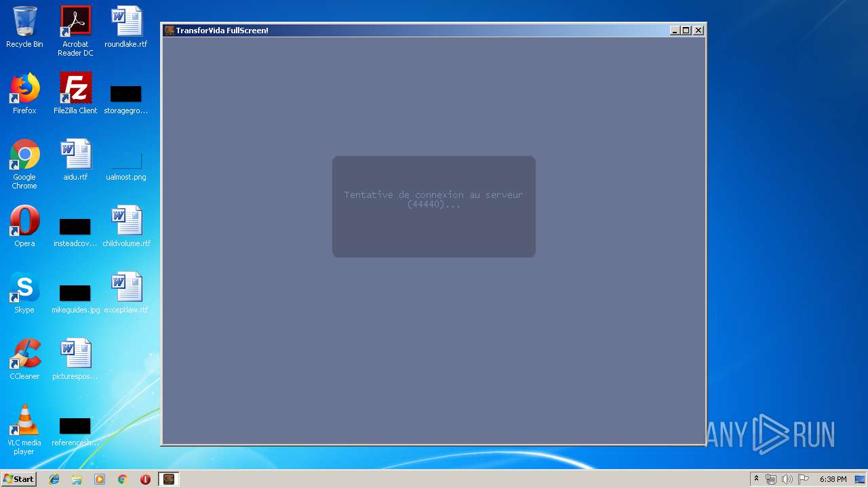Minimize the TransforVida FullScreen window
Viewport: 868px width, 488px height.
(675, 30)
